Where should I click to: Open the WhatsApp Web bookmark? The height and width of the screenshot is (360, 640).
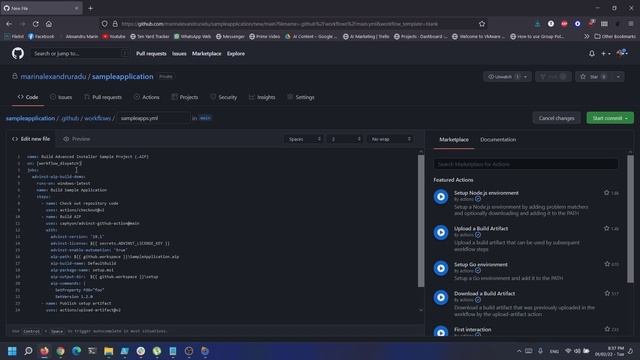click(x=192, y=36)
